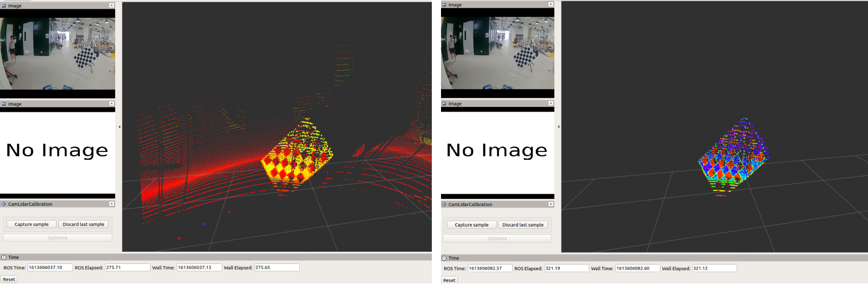Close second Image panel in left window
The image size is (868, 288).
click(111, 104)
